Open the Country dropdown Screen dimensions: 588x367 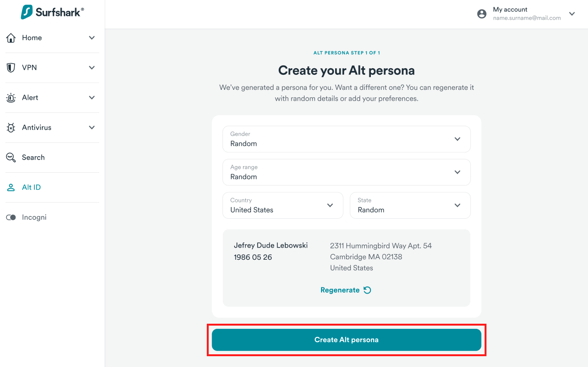click(282, 205)
